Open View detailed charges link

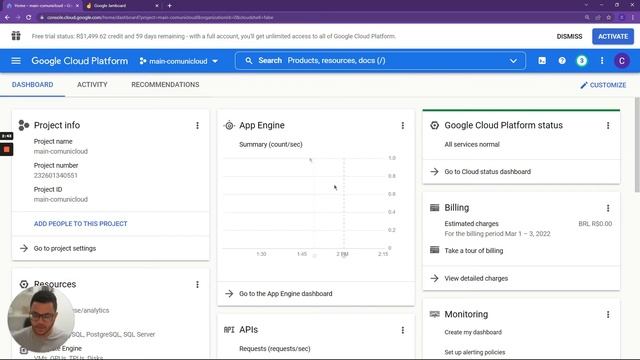tap(476, 278)
